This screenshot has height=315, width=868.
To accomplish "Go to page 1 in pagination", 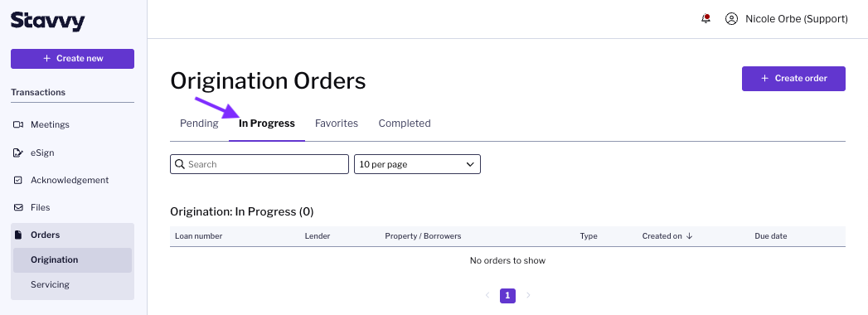I will [507, 296].
